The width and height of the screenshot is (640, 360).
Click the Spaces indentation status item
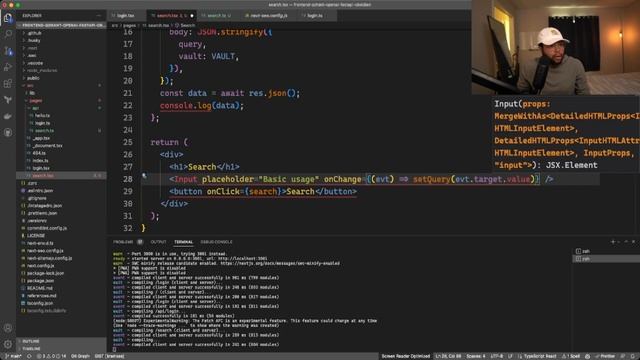476,356
